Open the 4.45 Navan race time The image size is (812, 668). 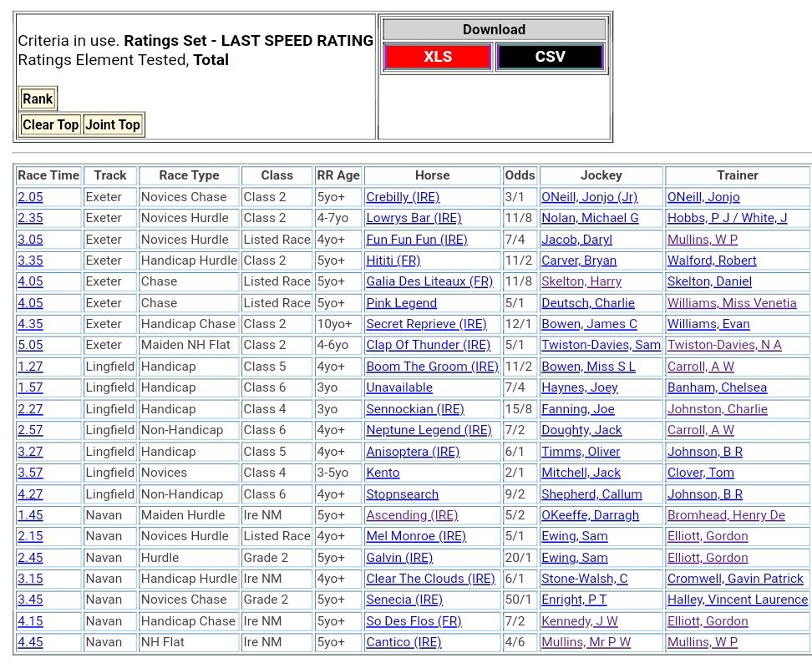coord(30,642)
